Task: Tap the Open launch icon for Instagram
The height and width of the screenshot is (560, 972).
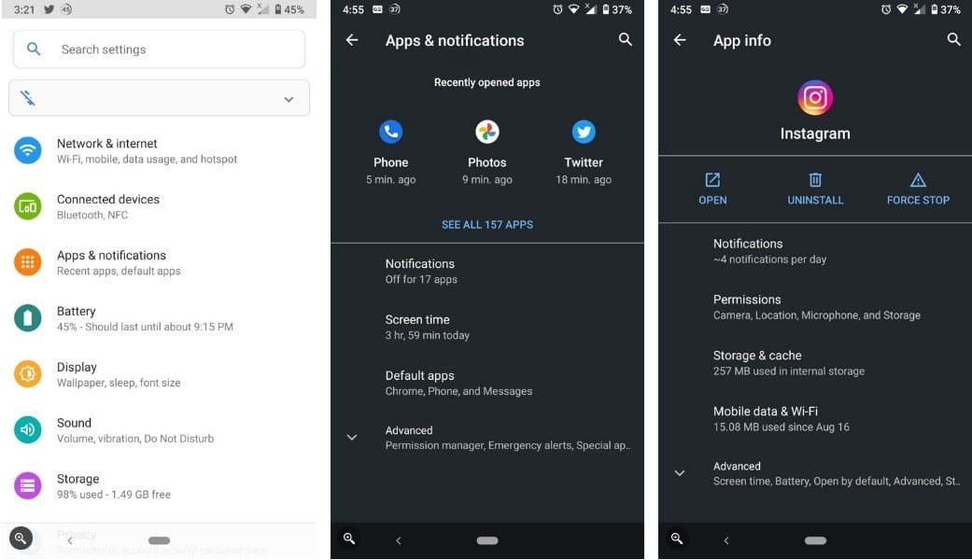Action: [712, 179]
